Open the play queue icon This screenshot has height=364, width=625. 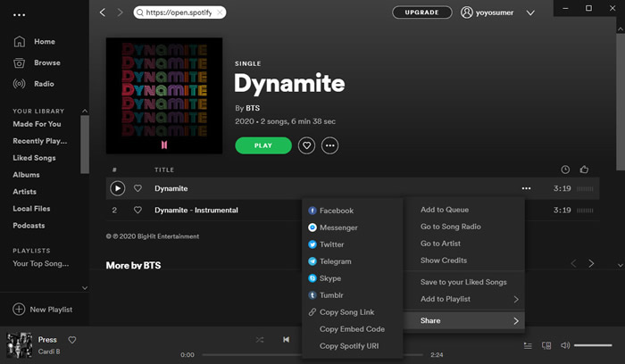point(528,345)
